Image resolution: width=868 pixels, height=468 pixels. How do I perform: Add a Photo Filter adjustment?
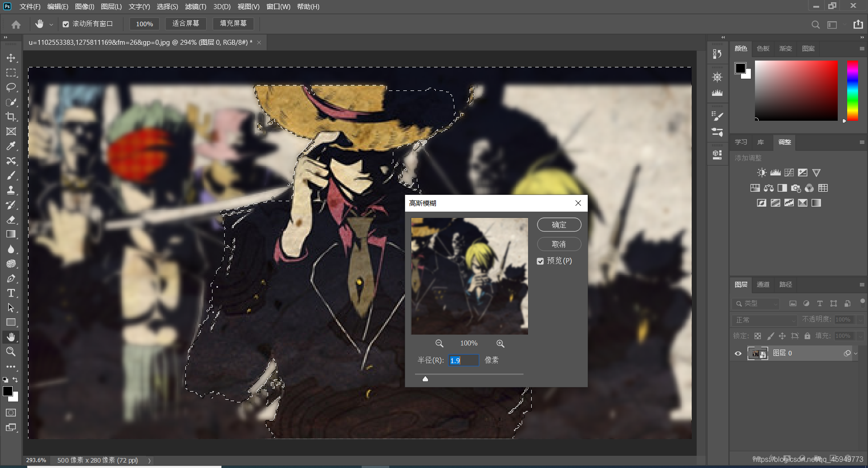tap(796, 188)
